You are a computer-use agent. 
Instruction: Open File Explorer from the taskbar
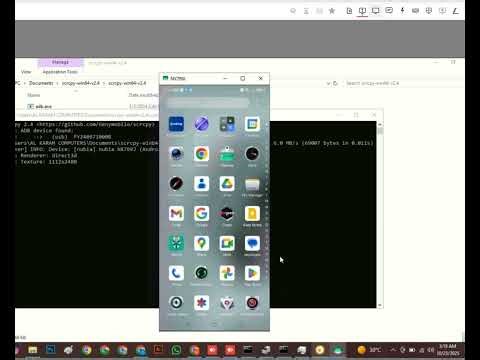point(33,350)
